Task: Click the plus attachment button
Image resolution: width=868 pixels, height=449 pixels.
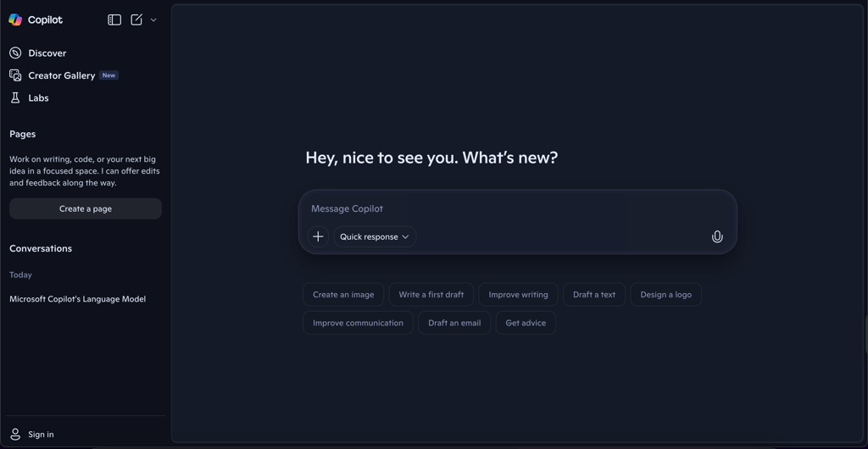Action: click(318, 236)
